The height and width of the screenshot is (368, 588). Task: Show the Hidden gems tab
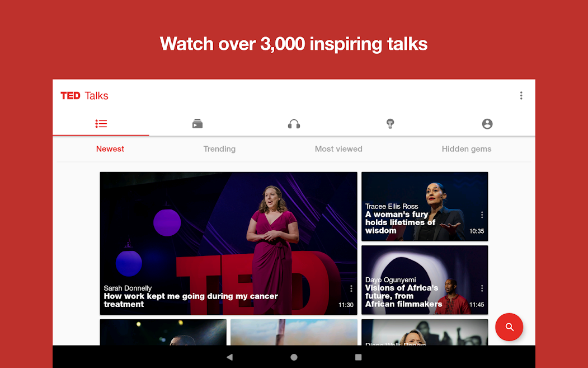[x=467, y=149]
